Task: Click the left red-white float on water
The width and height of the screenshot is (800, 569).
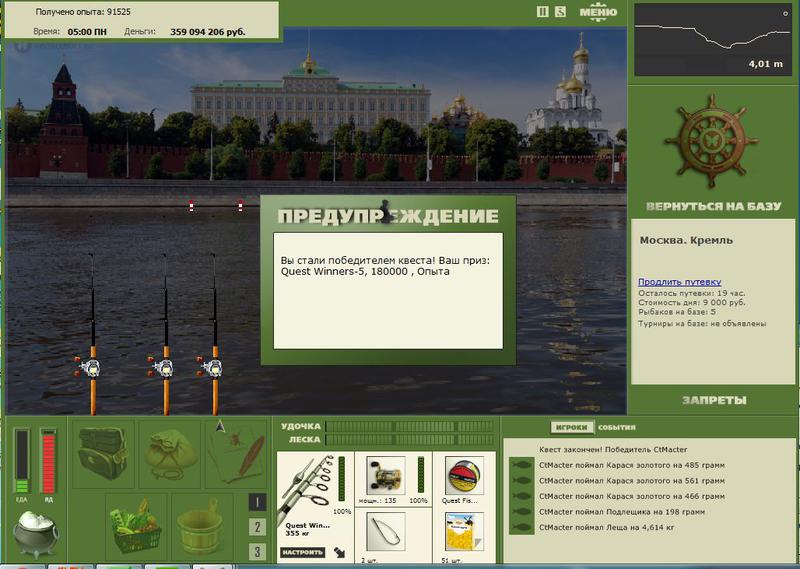Action: pos(191,206)
